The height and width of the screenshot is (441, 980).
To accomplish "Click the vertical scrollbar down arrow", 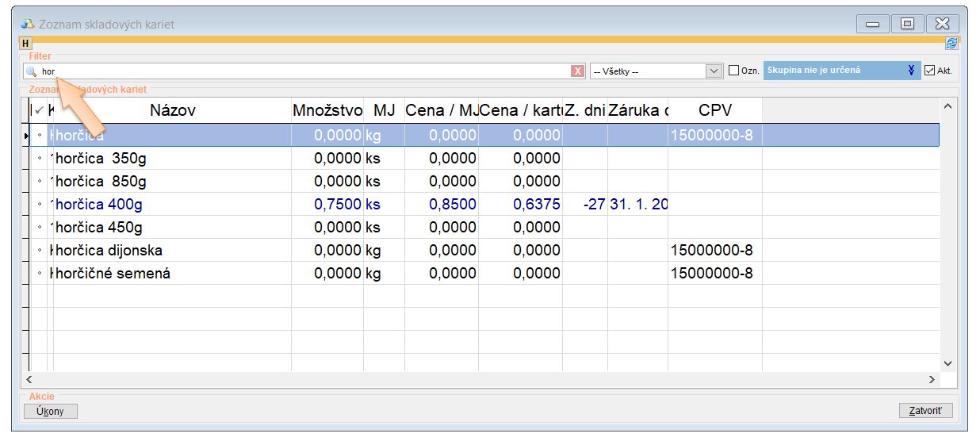I will pyautogui.click(x=947, y=363).
